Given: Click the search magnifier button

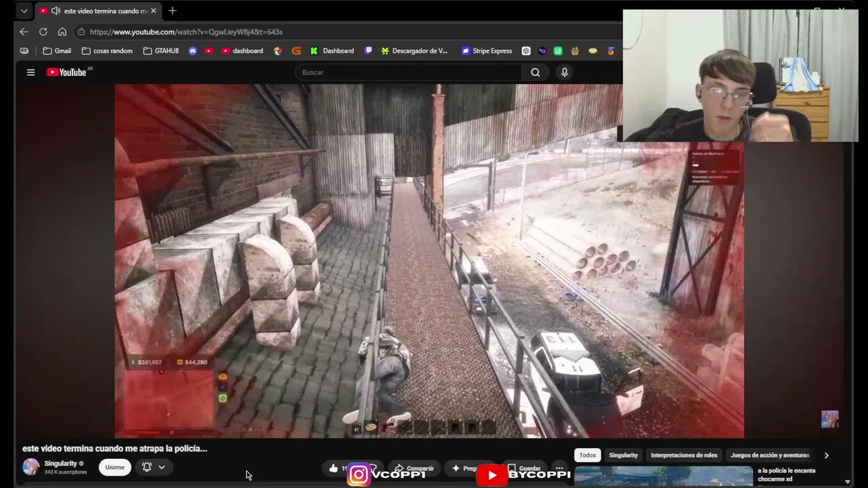Looking at the screenshot, I should 535,73.
